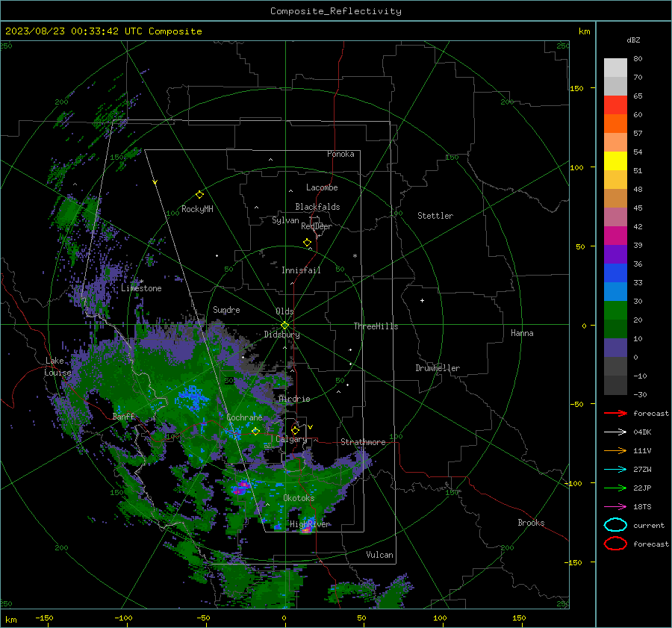This screenshot has width=672, height=628.
Task: Click the Innisfail label
Action: coord(301,270)
